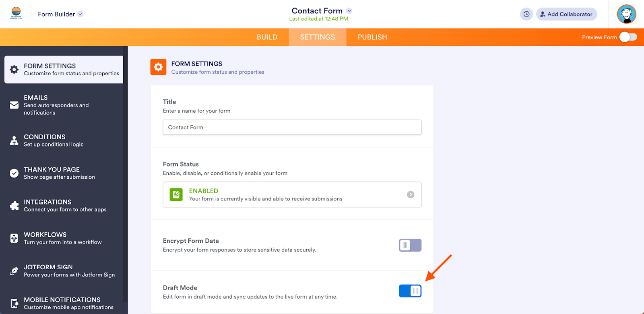Open the user avatar profile menu
The height and width of the screenshot is (314, 644).
(x=626, y=14)
